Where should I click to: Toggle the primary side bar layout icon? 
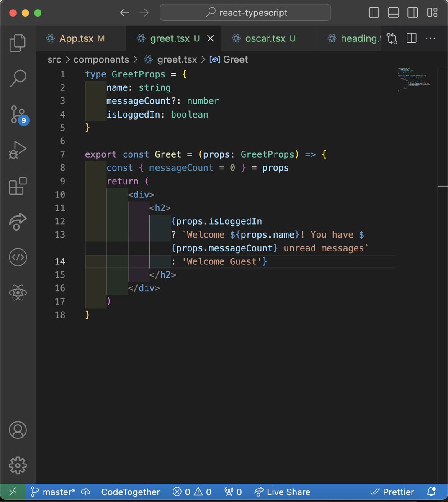click(374, 13)
